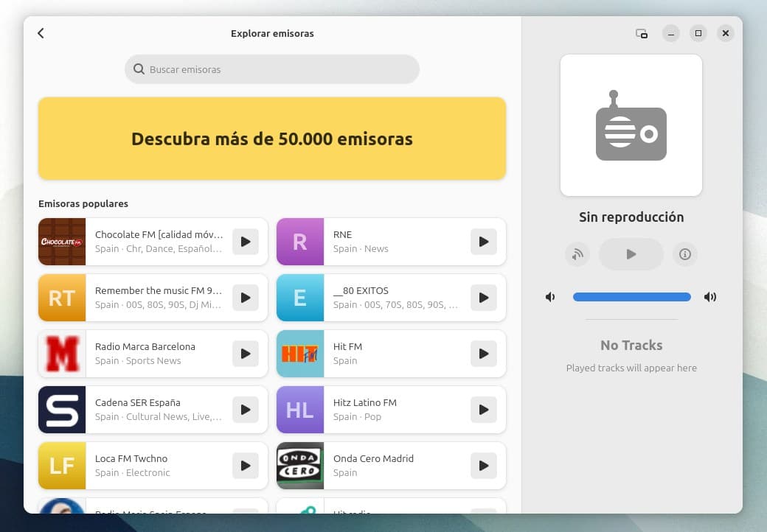This screenshot has width=767, height=532.
Task: Click the yellow LF station icon
Action: point(62,466)
